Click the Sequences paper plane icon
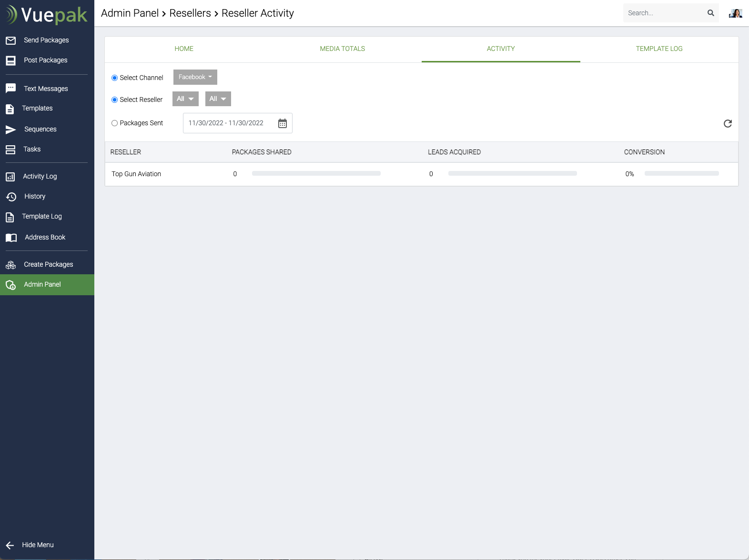The height and width of the screenshot is (560, 749). tap(10, 130)
